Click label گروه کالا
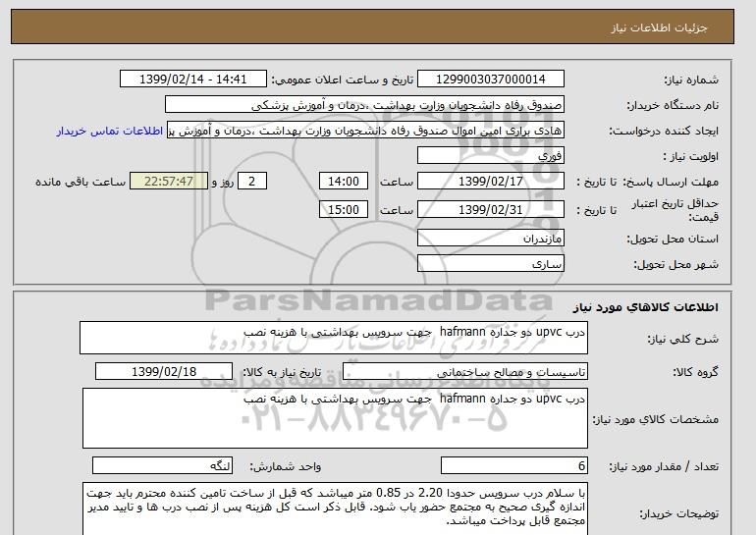This screenshot has height=535, width=756. pos(696,372)
